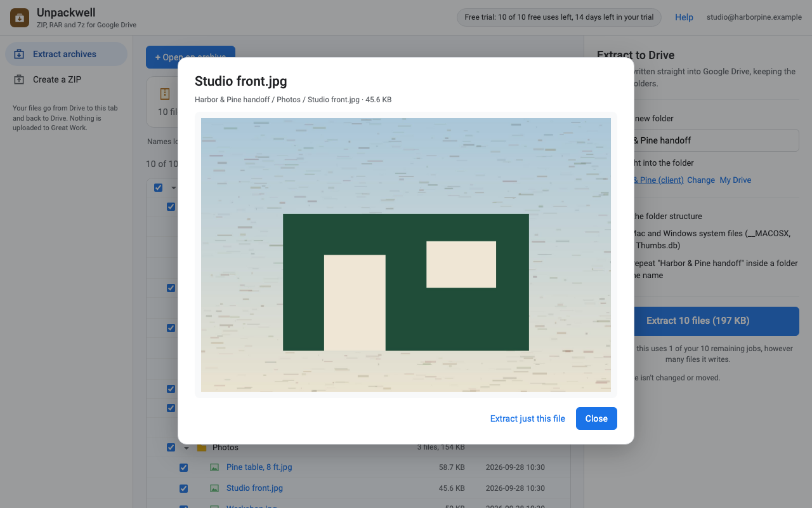Click the image icon in the Studio front.jpg list row
Image resolution: width=812 pixels, height=508 pixels.
coord(214,488)
